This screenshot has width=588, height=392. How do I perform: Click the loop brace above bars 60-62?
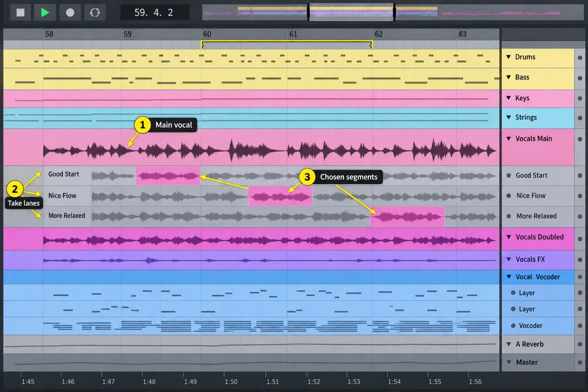[287, 44]
